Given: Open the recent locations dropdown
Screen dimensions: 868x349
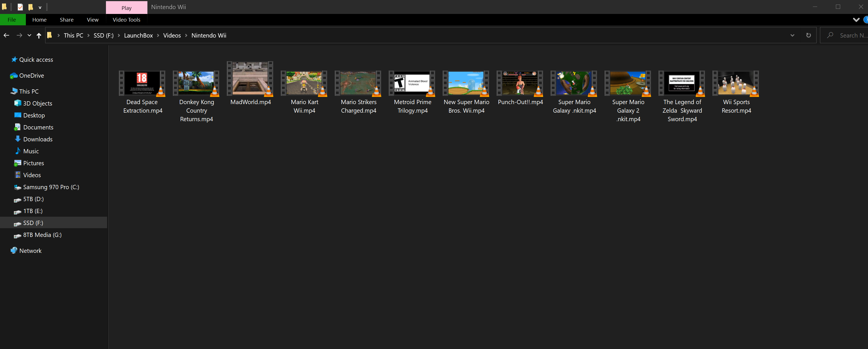Looking at the screenshot, I should point(29,35).
